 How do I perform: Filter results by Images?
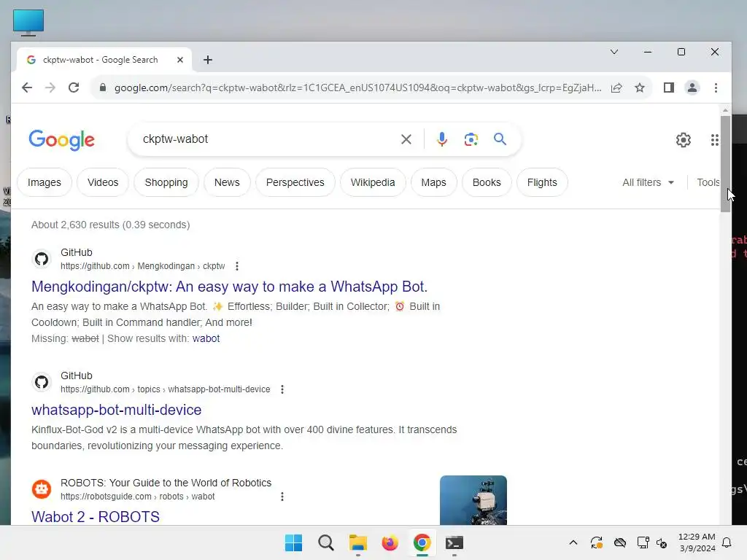[44, 182]
